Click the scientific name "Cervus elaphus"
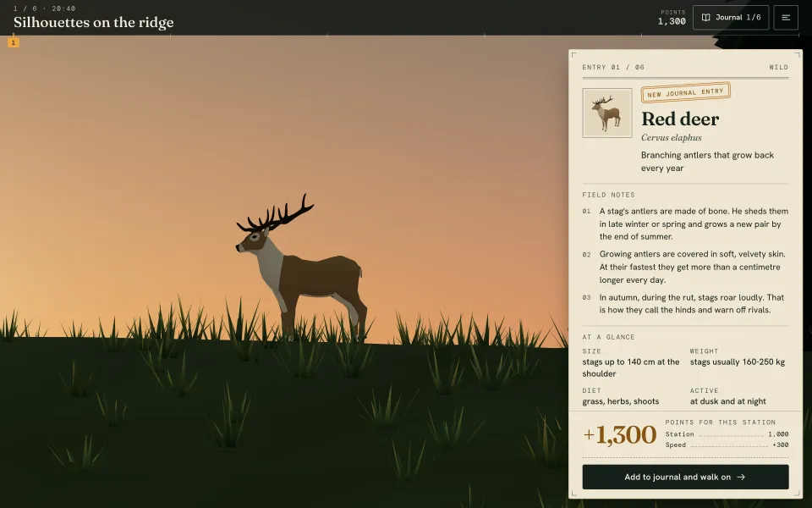 [671, 137]
